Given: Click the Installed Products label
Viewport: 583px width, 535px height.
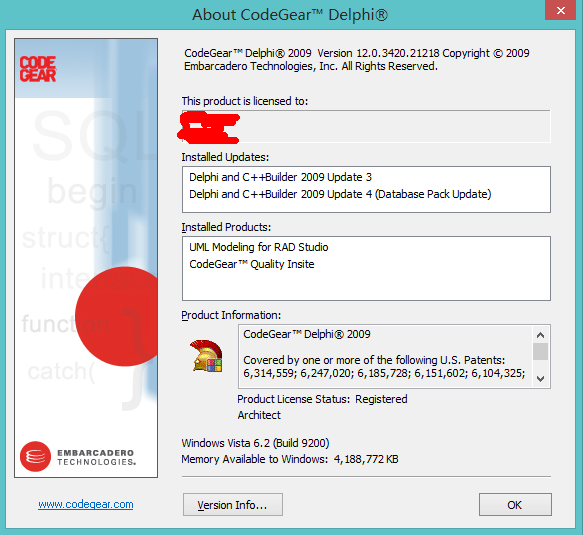Looking at the screenshot, I should pyautogui.click(x=226, y=227).
